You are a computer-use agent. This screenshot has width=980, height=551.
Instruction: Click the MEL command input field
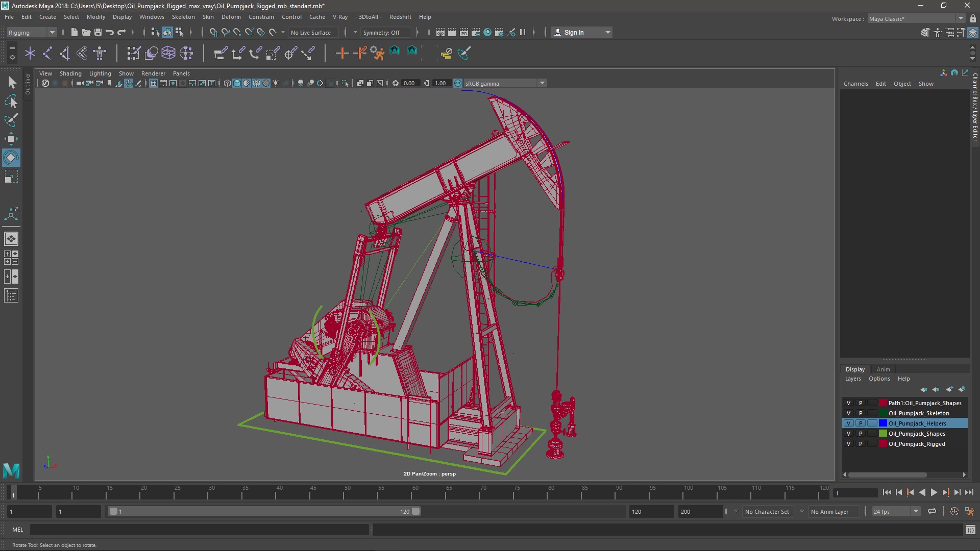(199, 530)
